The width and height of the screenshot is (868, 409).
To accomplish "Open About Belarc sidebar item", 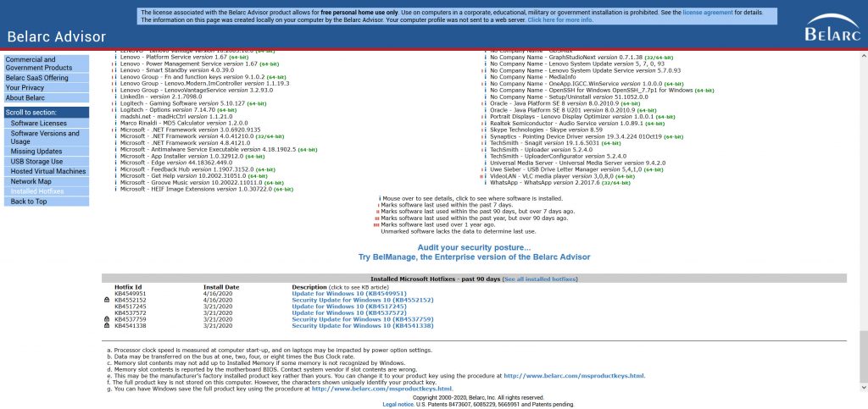I will [x=46, y=98].
